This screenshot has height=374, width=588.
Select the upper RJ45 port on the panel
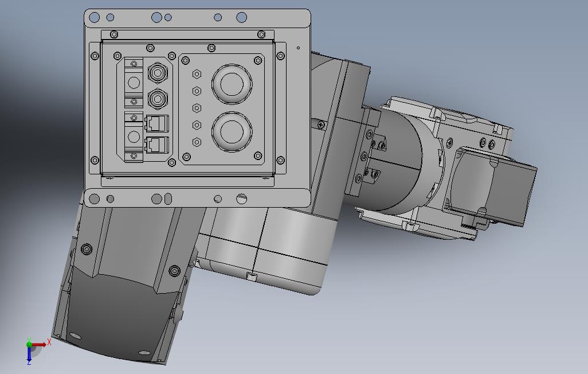[x=156, y=123]
